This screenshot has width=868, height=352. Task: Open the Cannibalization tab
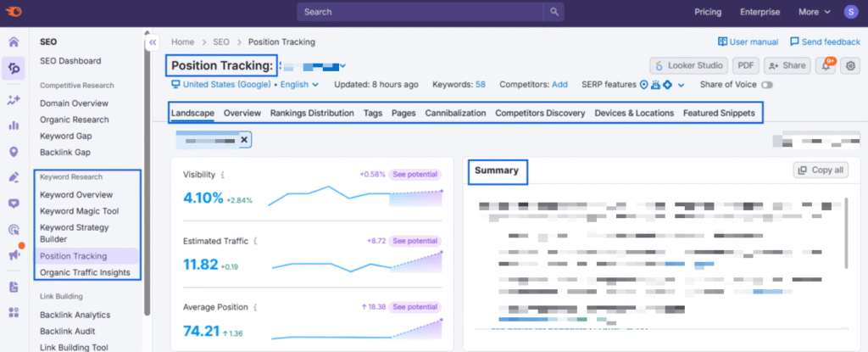[455, 113]
